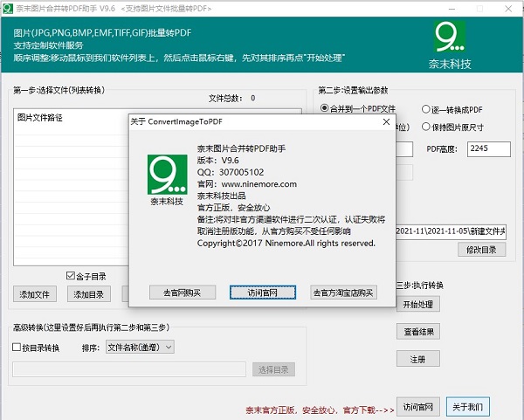Click Copyright©2017 Ninemore text
Image resolution: width=524 pixels, height=420 pixels.
coord(286,244)
